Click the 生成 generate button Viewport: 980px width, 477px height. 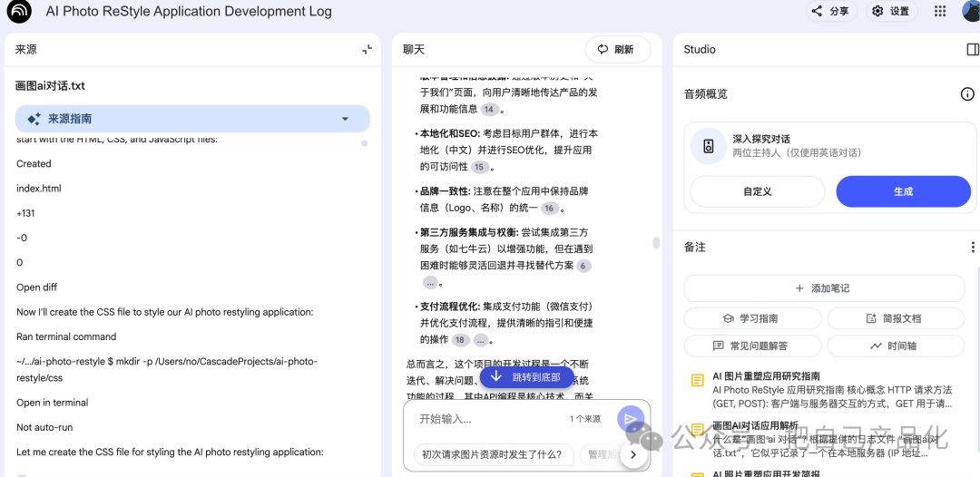[x=903, y=191]
